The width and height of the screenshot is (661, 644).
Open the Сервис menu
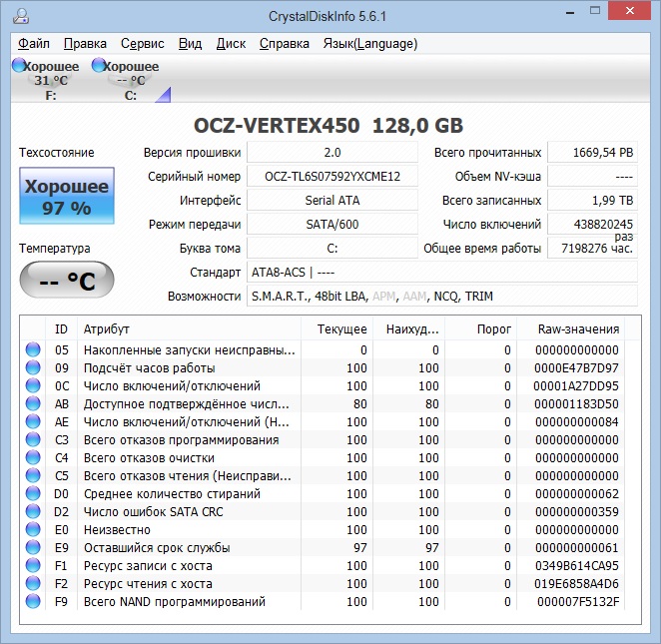pos(142,44)
